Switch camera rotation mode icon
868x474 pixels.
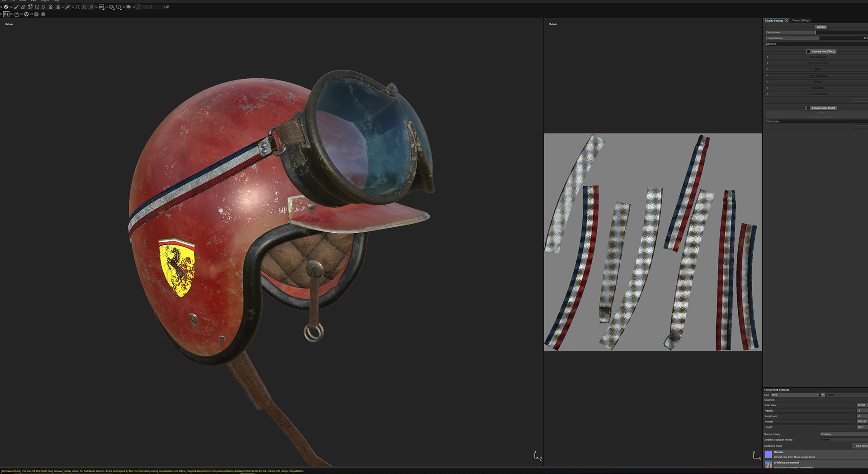(111, 7)
